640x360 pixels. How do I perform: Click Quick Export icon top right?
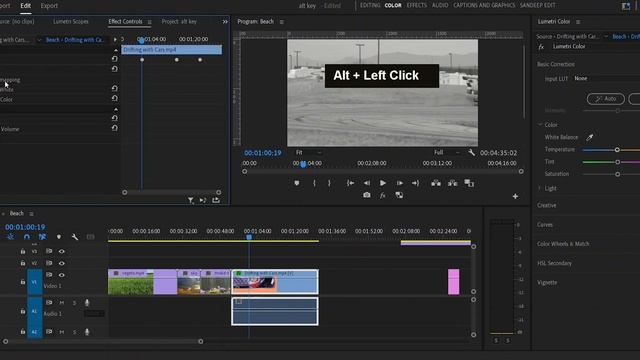pyautogui.click(x=626, y=6)
